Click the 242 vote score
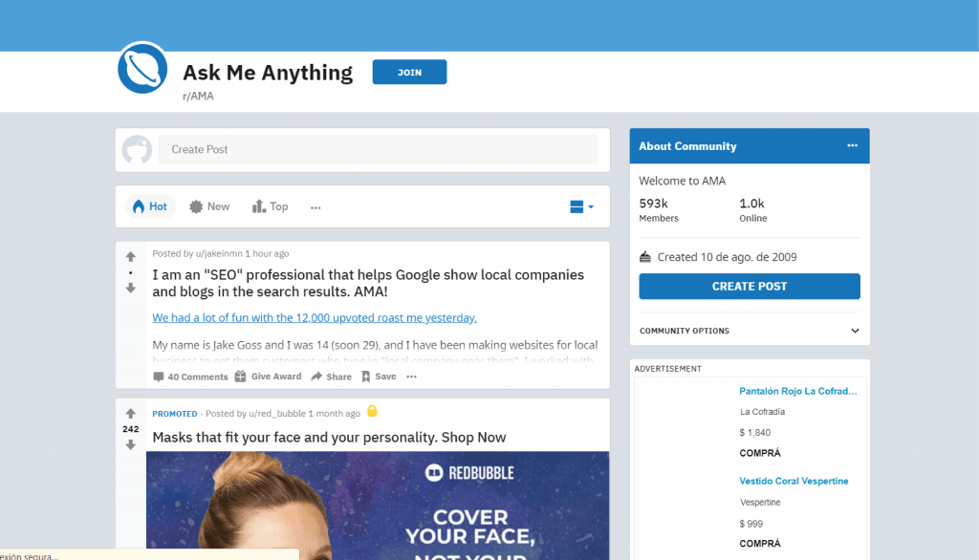This screenshot has height=560, width=979. point(130,429)
